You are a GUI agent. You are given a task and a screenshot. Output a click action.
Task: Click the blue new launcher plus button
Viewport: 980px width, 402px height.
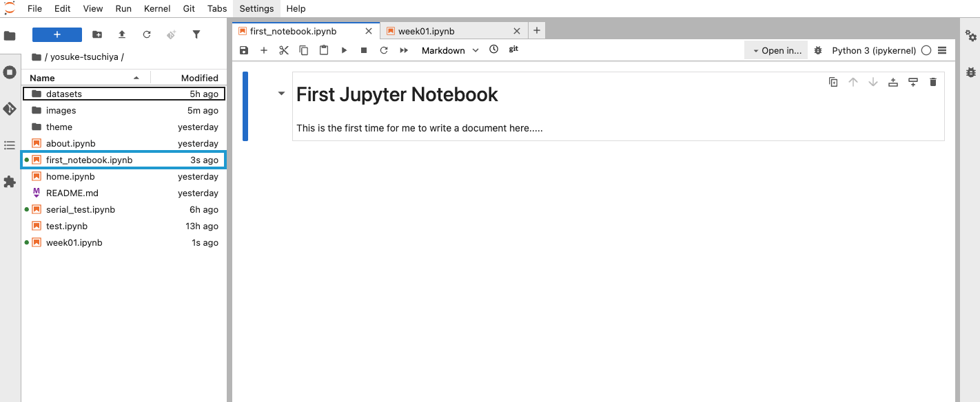coord(57,34)
